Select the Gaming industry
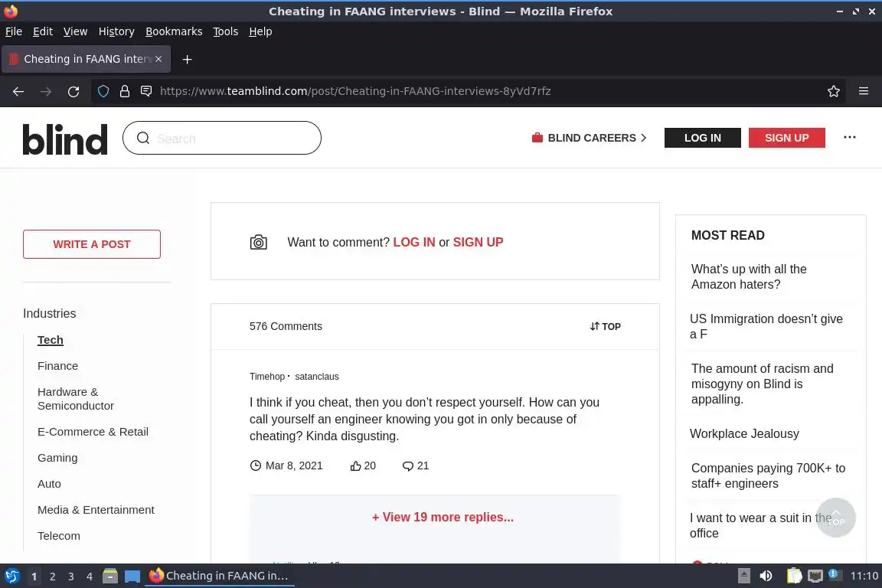The width and height of the screenshot is (882, 588). pyautogui.click(x=57, y=458)
